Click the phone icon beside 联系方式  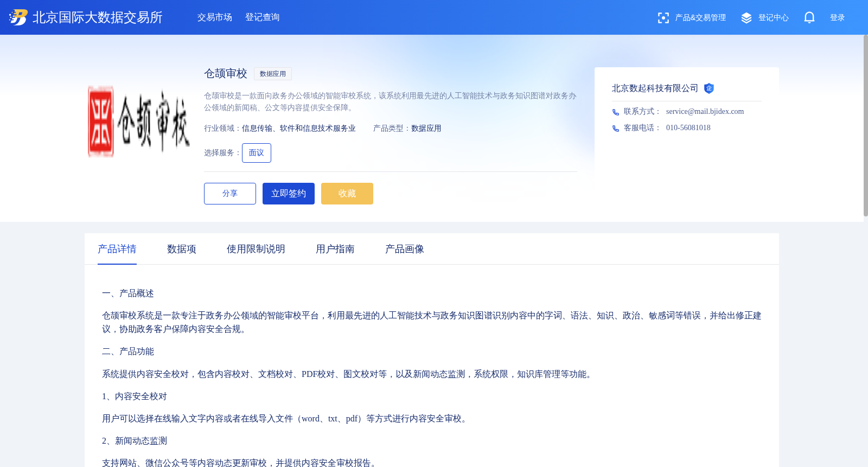point(616,112)
